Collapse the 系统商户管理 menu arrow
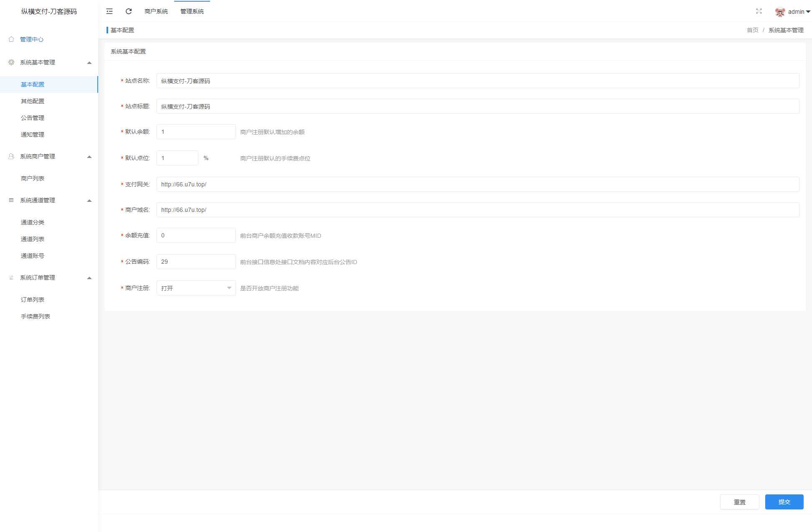Image resolution: width=812 pixels, height=532 pixels. click(89, 157)
